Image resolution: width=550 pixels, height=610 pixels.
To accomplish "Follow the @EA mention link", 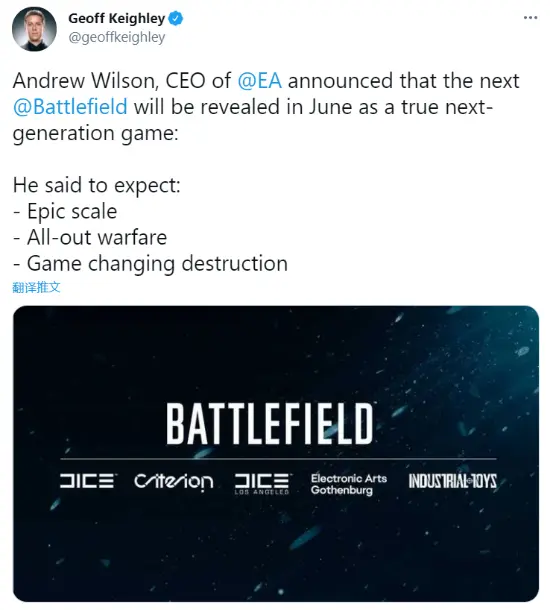I will click(259, 81).
